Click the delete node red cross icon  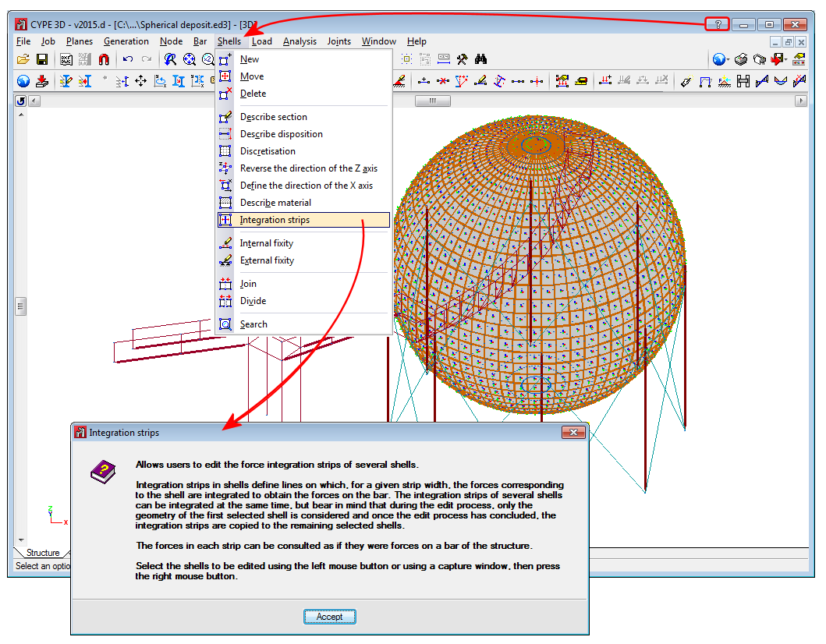coord(442,80)
